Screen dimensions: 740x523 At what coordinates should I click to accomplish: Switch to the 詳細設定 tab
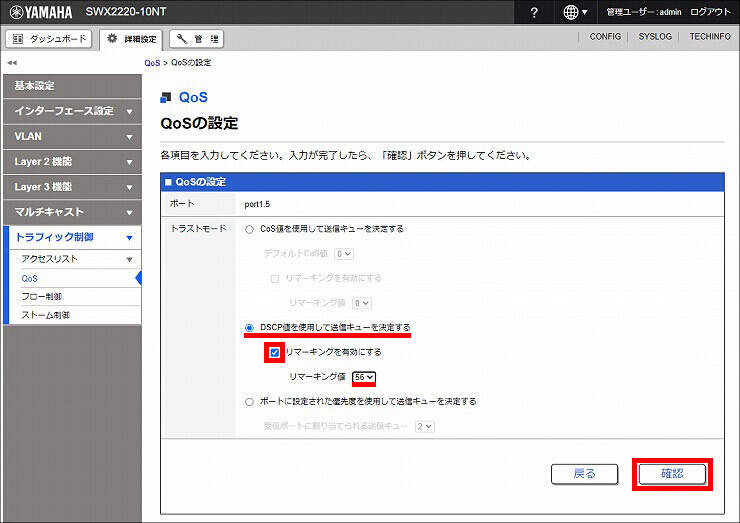(131, 39)
